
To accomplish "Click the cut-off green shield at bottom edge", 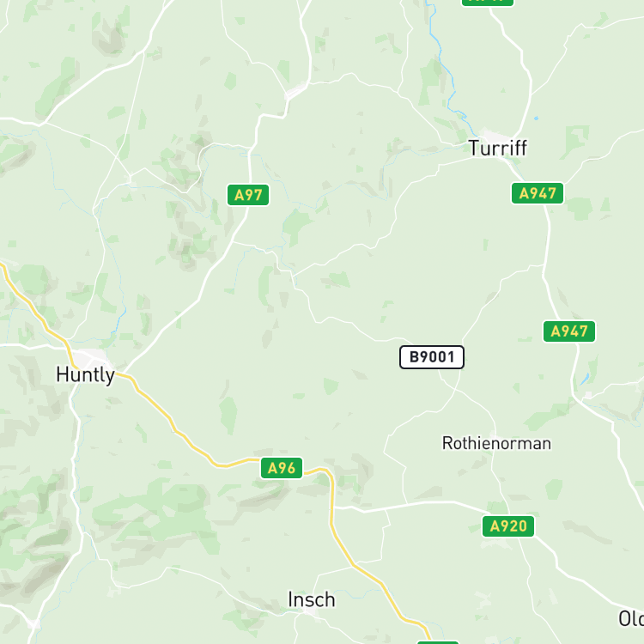I will 438,642.
